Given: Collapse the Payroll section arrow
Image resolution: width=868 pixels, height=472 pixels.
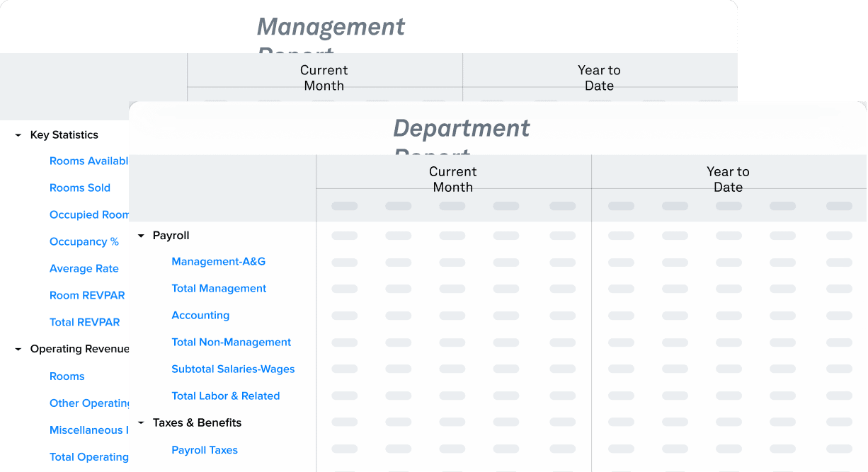Looking at the screenshot, I should [141, 236].
